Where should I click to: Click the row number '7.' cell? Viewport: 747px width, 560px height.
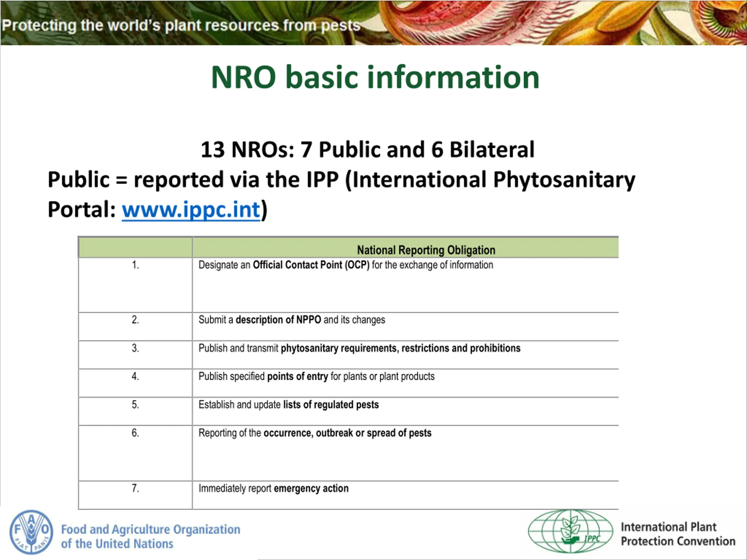[x=135, y=495]
